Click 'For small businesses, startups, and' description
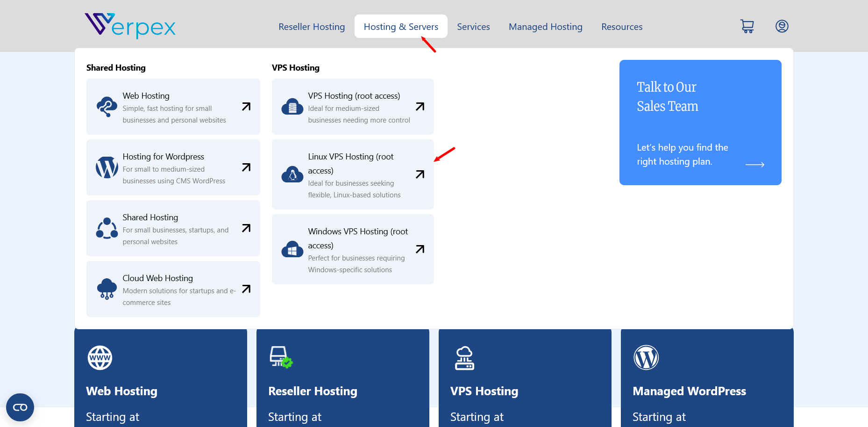This screenshot has width=868, height=427. (176, 230)
